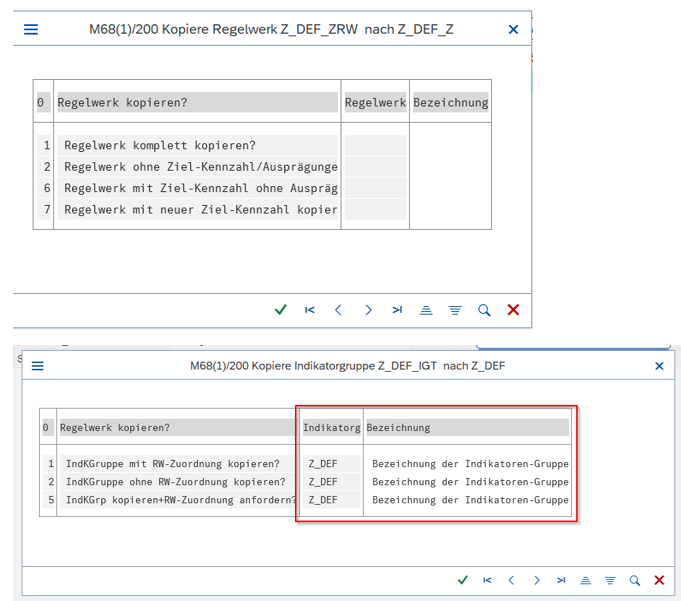Screen dimensions: 681x601
Task: Click search magnifier in Regelwerk dialog toolbar
Action: 484,310
